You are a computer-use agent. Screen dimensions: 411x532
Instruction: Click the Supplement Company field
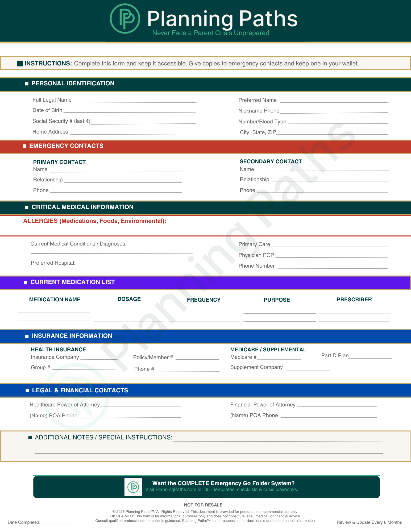pyautogui.click(x=308, y=367)
